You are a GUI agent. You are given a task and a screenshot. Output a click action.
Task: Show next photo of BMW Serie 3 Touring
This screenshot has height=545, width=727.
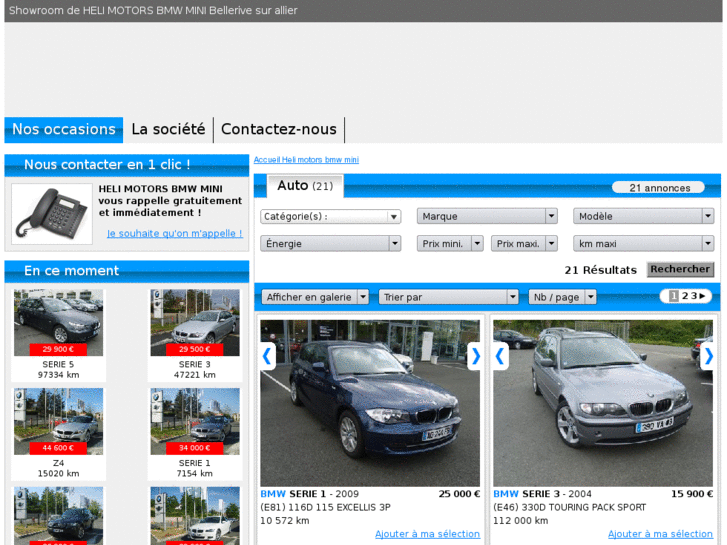tap(707, 356)
